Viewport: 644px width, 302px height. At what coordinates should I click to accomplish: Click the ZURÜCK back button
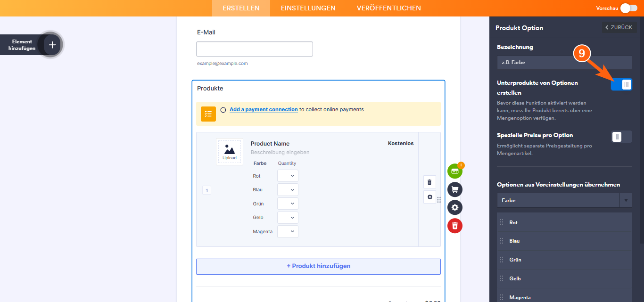pos(619,27)
